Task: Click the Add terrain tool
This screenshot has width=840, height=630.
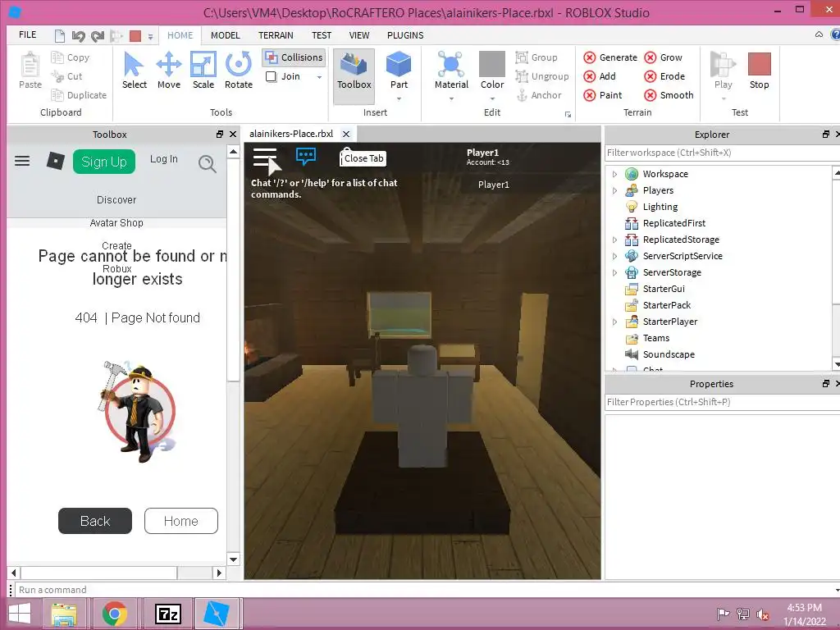Action: pyautogui.click(x=600, y=76)
